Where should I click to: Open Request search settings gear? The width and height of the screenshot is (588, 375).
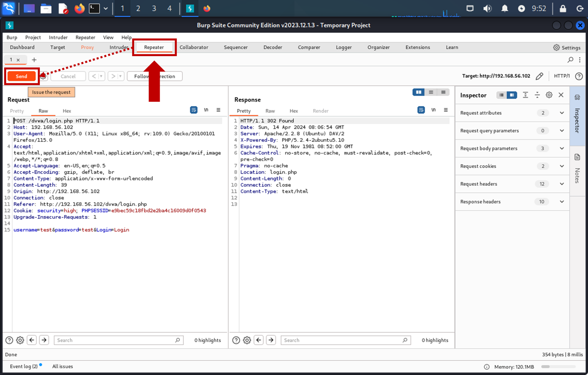point(20,340)
